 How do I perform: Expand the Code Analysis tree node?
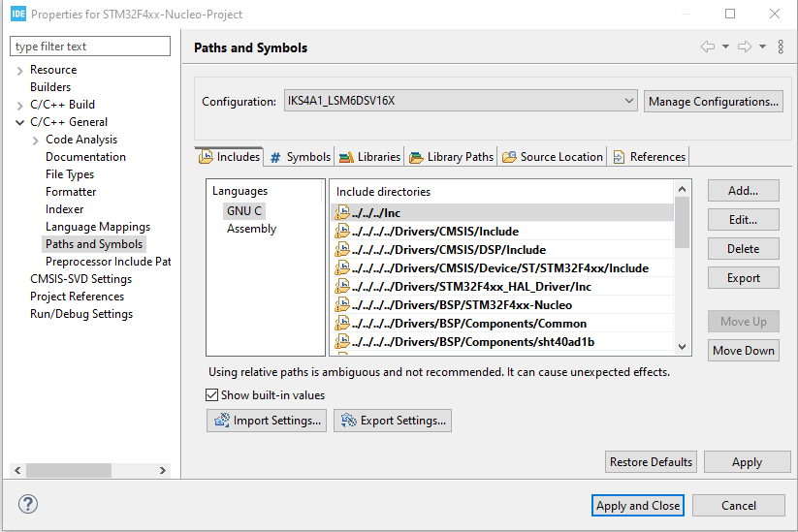point(36,141)
